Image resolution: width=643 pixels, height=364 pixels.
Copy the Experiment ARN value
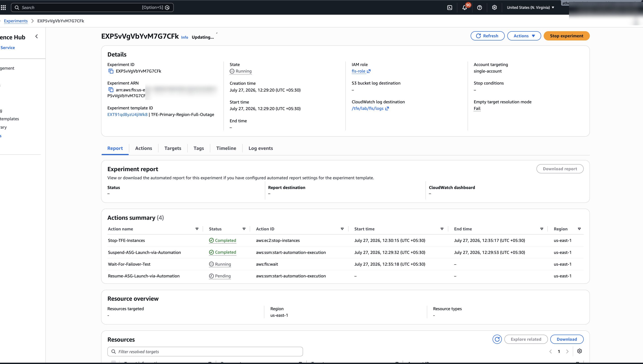point(111,90)
